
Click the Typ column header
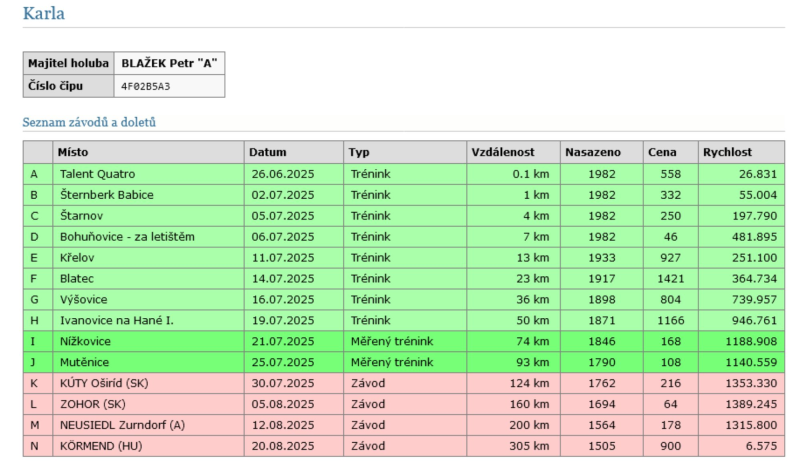(x=359, y=152)
